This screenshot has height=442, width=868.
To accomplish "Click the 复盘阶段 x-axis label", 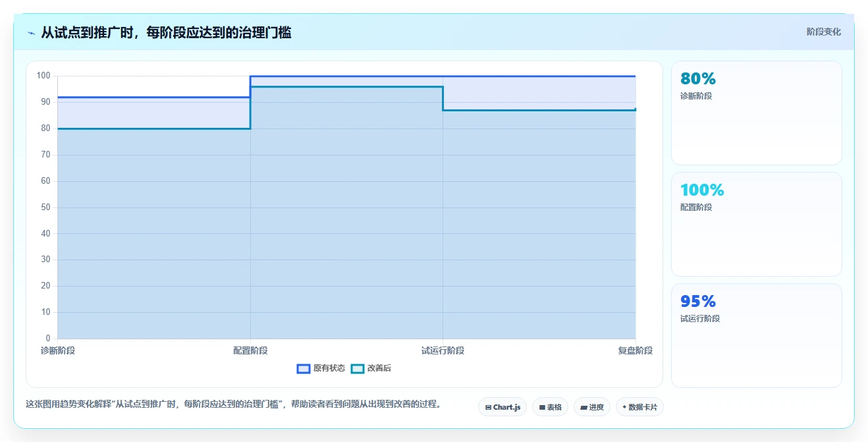I will (x=635, y=350).
